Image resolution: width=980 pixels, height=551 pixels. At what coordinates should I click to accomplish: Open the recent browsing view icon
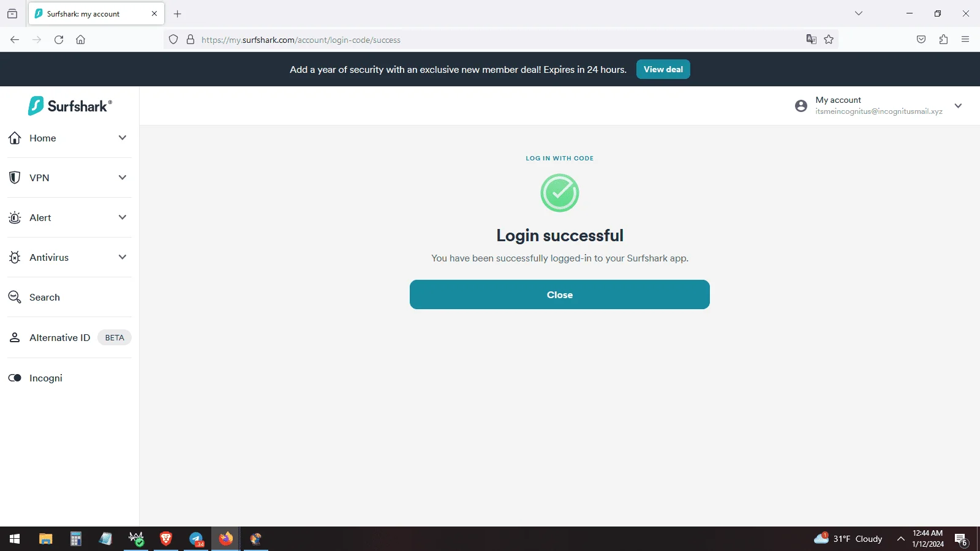(x=12, y=13)
